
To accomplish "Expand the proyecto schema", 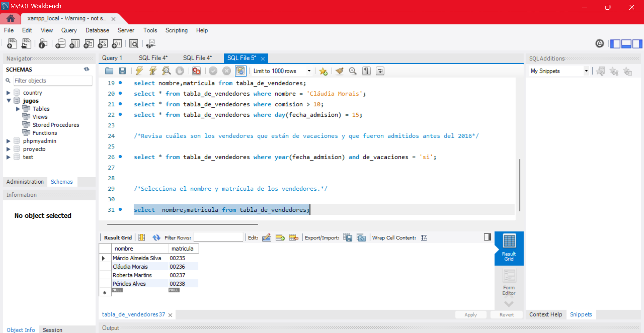I will click(8, 149).
